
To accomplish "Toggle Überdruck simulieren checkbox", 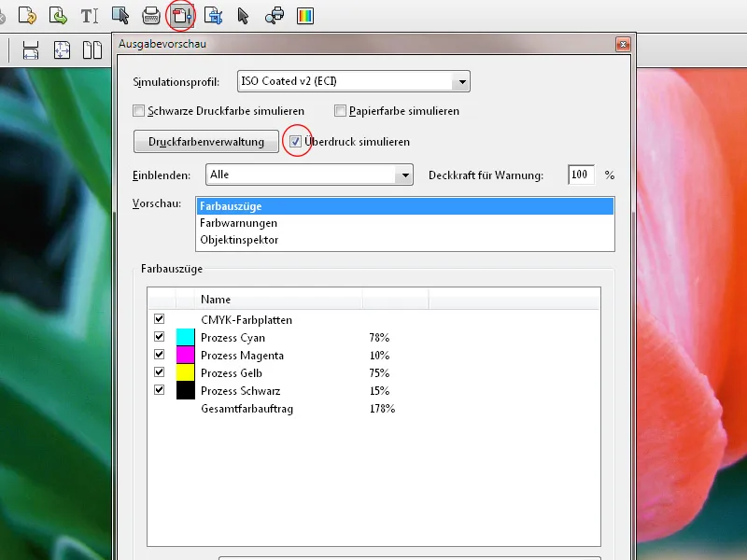I will 295,142.
